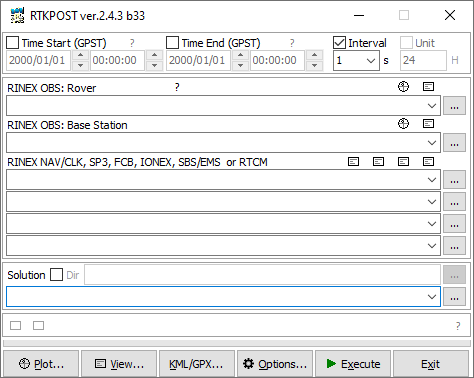
Task: Browse for second NAV/CLK file
Action: [454, 202]
